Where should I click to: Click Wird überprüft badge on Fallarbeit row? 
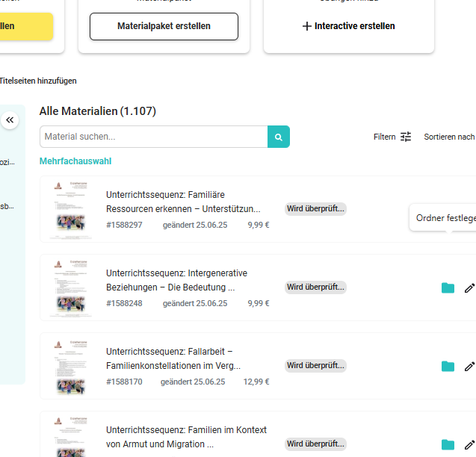315,365
